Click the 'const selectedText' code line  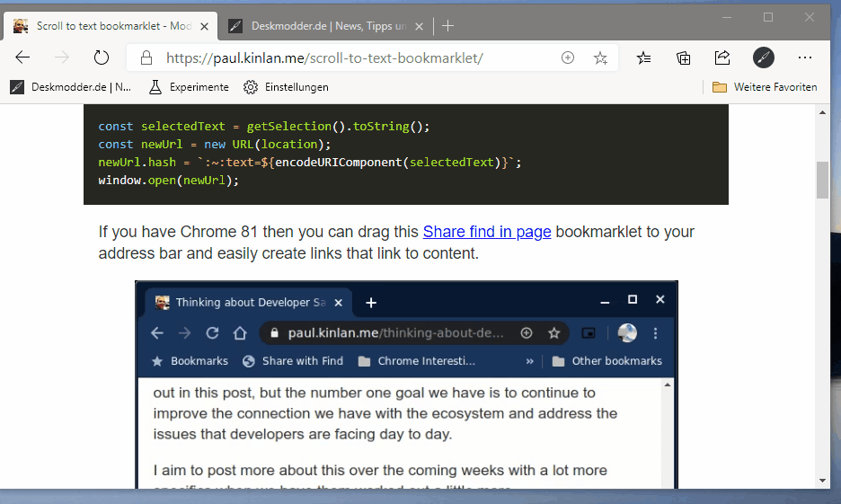point(264,126)
